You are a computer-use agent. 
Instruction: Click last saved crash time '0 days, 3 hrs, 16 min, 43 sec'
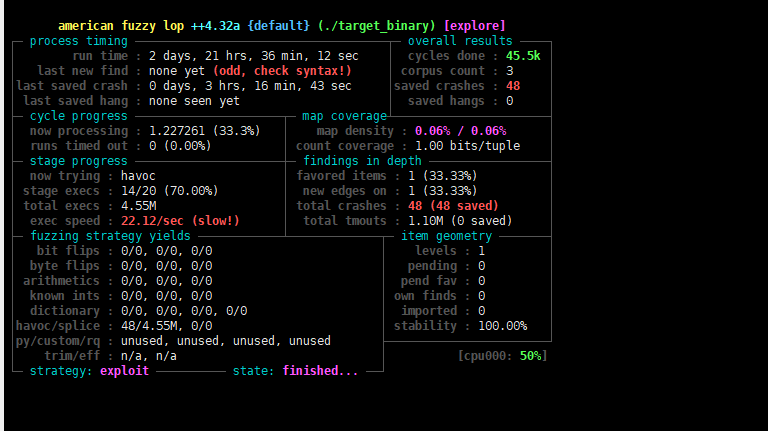pos(250,86)
